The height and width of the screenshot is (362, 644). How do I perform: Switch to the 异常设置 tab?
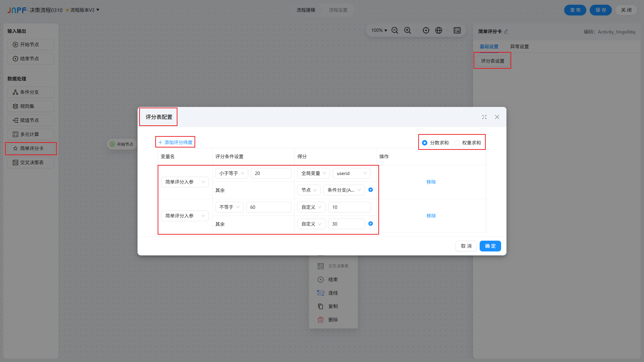pos(519,47)
